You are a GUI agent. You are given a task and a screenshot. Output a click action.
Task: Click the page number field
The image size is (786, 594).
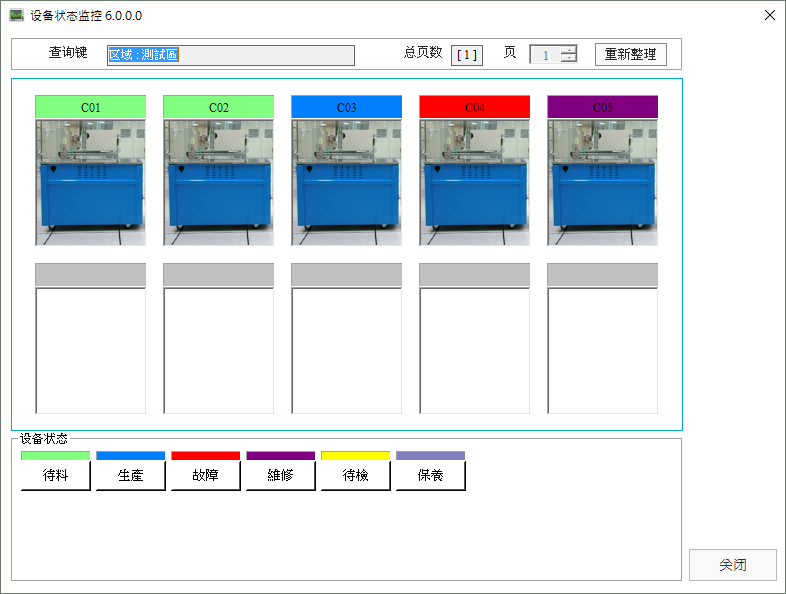click(x=545, y=55)
